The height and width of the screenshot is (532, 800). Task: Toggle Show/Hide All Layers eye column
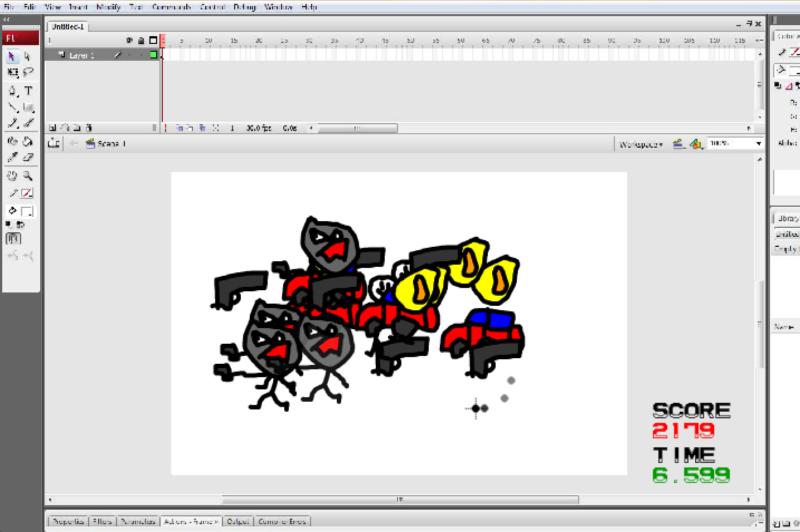click(129, 41)
